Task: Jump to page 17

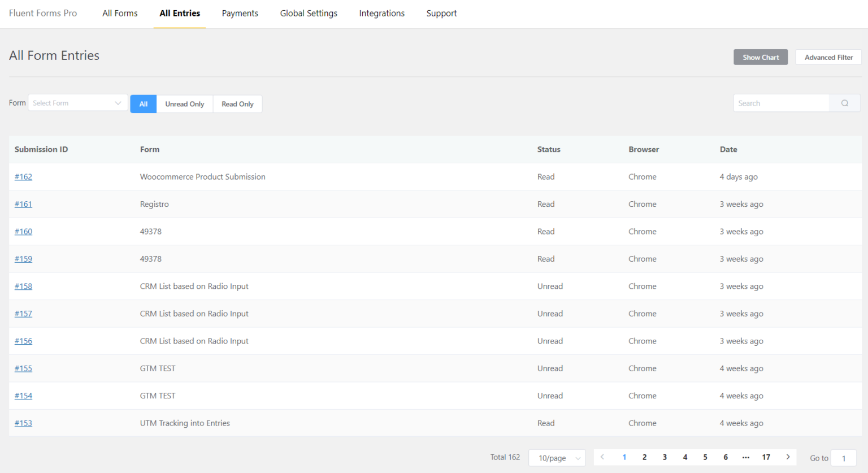Action: point(766,457)
